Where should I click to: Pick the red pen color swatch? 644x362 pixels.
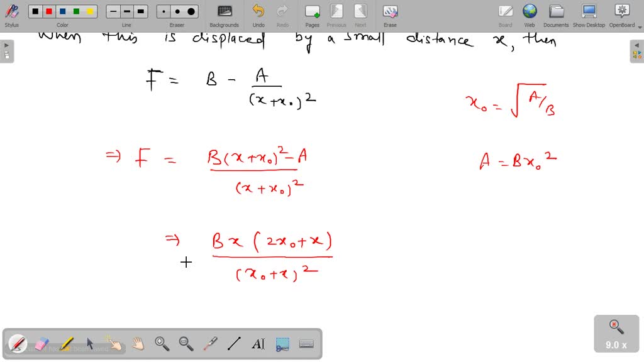(47, 11)
